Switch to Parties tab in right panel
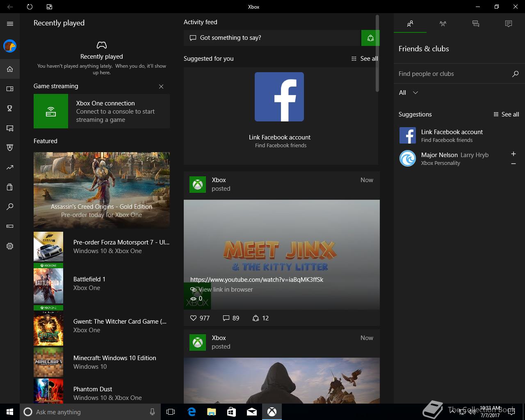This screenshot has width=525, height=420. pos(443,24)
